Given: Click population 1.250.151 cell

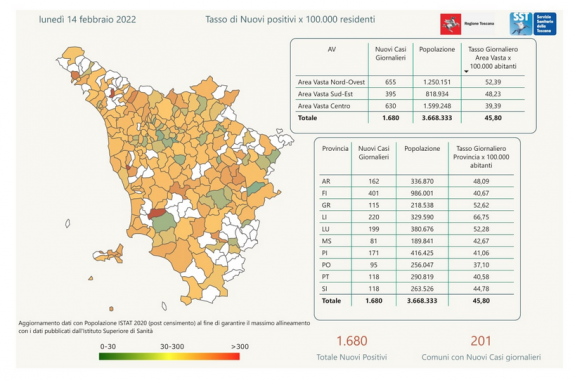Looking at the screenshot, I should tap(437, 82).
